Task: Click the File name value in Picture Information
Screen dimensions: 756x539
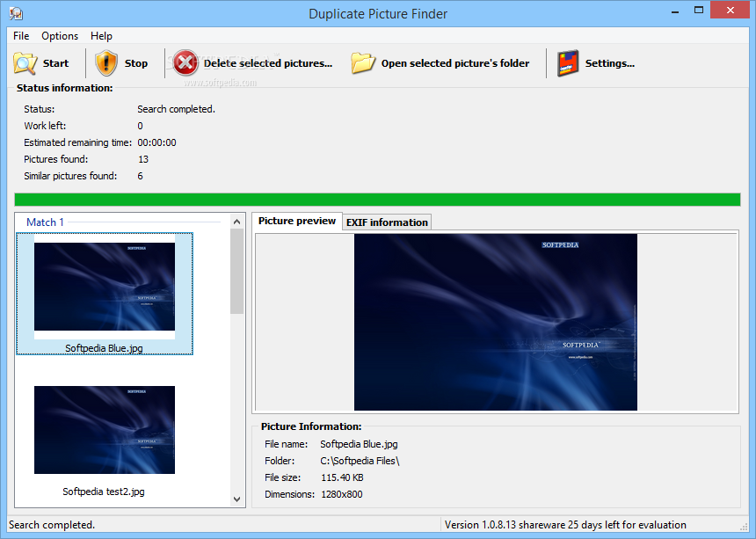Action: pyautogui.click(x=359, y=444)
